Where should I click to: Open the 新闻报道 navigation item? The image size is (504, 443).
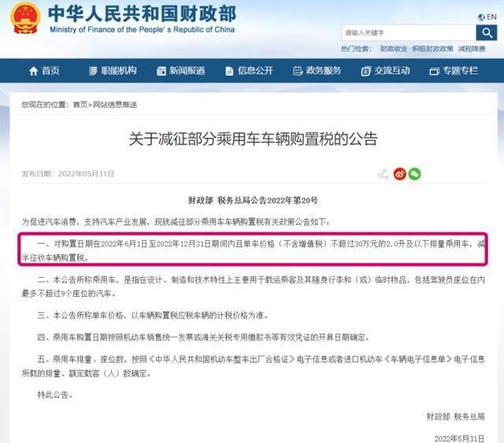(x=180, y=71)
